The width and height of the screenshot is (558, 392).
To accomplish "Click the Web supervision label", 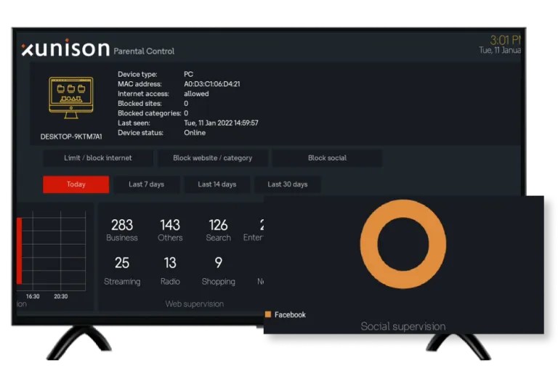I will 194,303.
